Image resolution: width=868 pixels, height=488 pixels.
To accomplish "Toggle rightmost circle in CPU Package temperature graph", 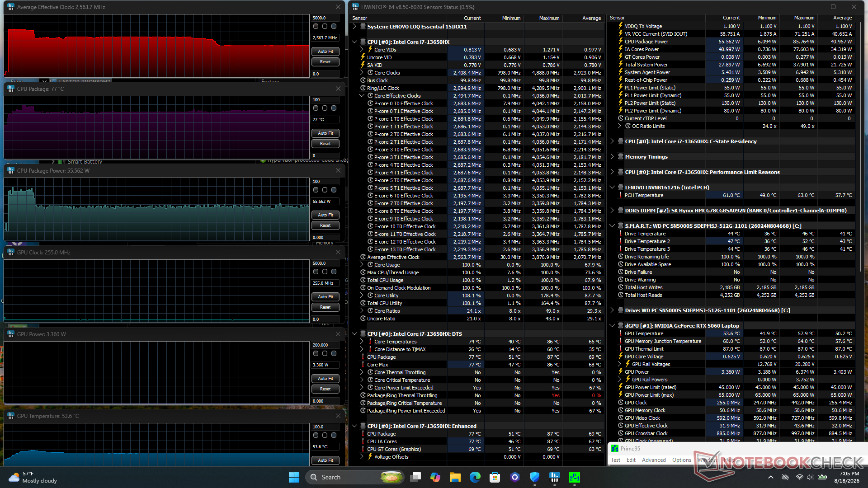I will [x=334, y=108].
